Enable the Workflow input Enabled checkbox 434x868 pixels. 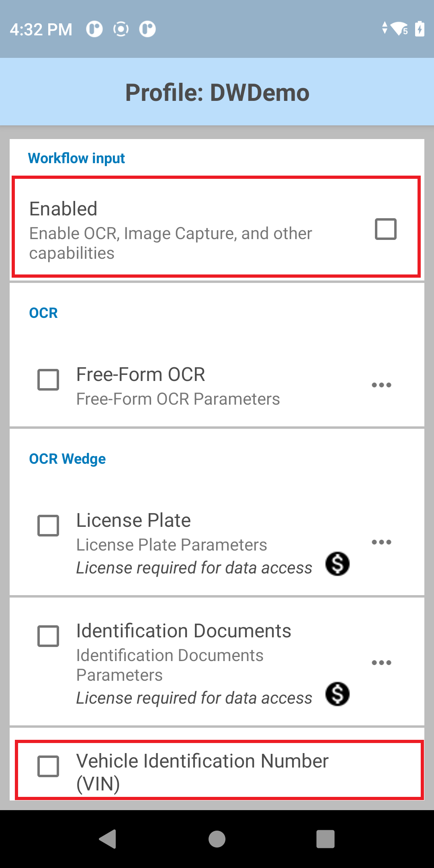386,229
